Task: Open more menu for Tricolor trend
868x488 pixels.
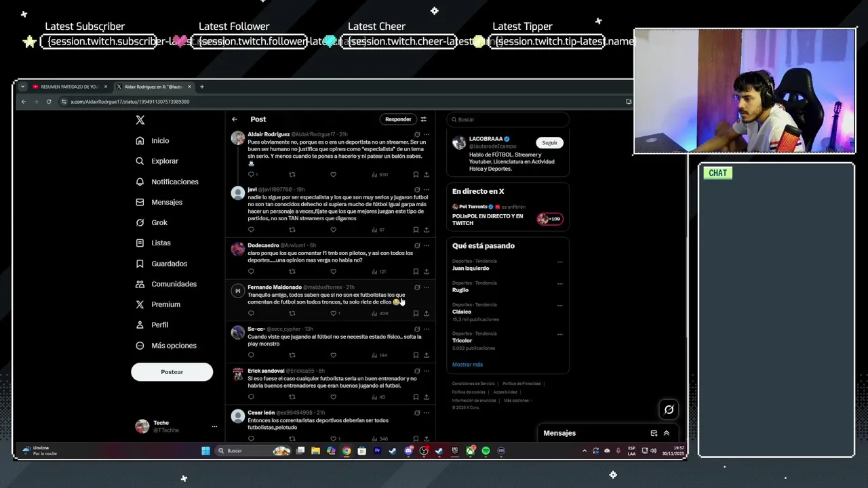Action: pos(560,334)
